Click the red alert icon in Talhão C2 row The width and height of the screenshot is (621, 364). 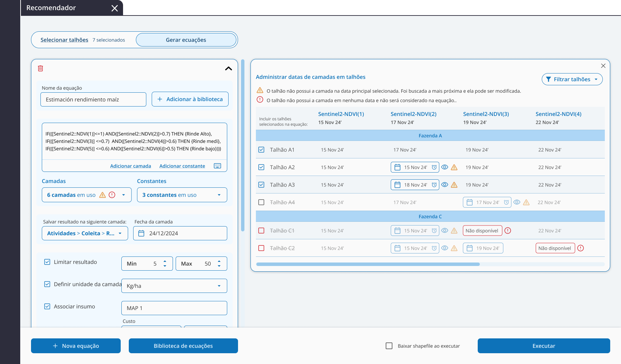point(581,248)
